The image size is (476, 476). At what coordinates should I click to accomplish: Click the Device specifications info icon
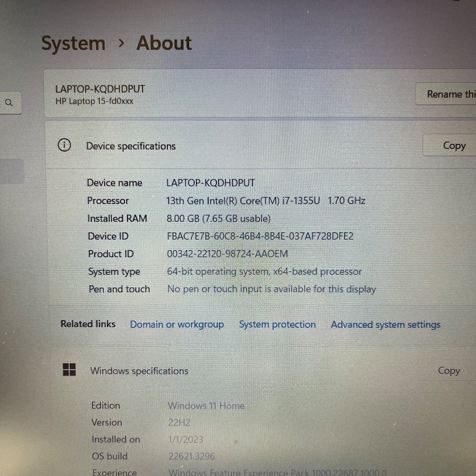pyautogui.click(x=64, y=145)
